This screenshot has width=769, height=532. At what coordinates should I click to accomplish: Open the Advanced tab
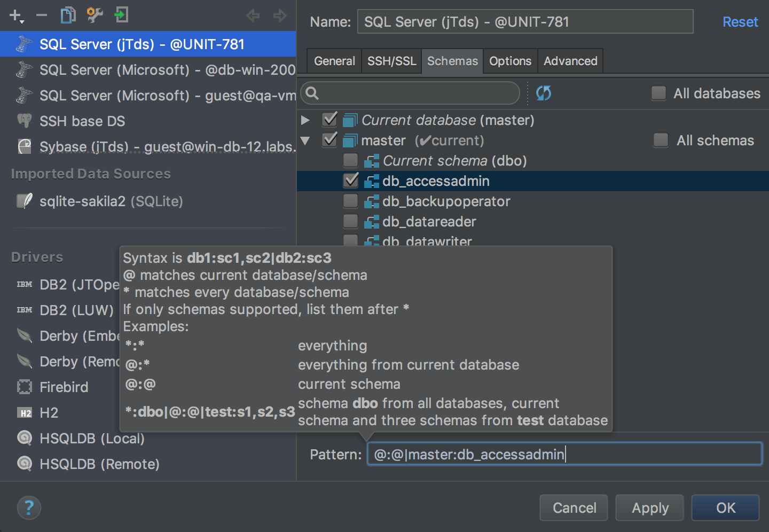pos(570,61)
